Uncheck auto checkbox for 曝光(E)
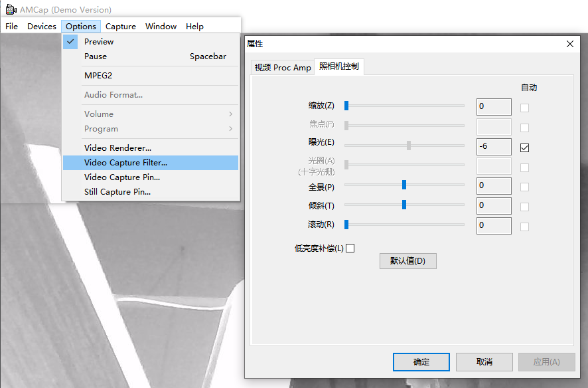Viewport: 588px width, 388px height. point(525,148)
